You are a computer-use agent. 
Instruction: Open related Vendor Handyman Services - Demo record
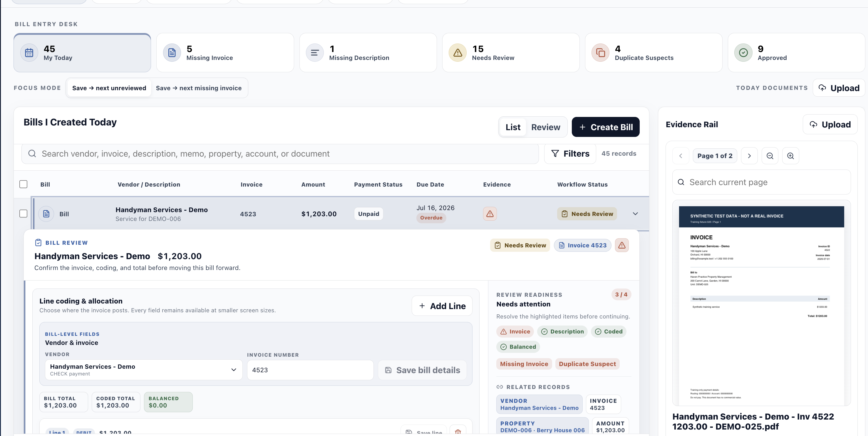[x=539, y=404]
